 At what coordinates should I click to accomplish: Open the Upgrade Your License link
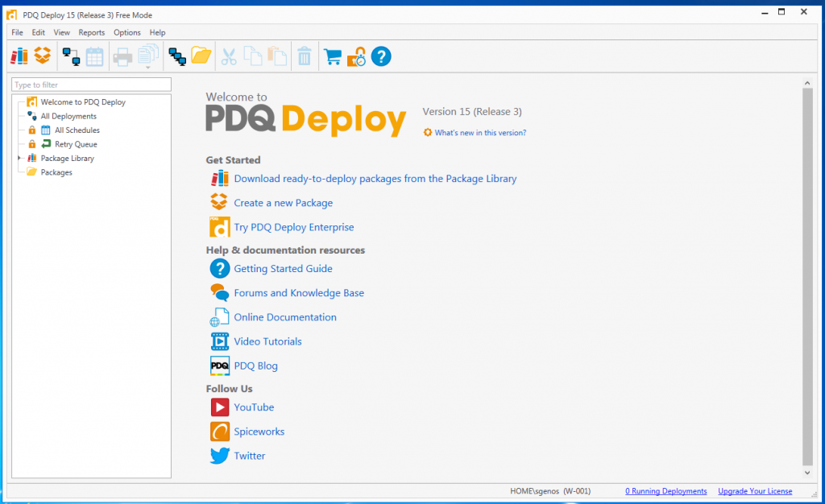pyautogui.click(x=754, y=491)
